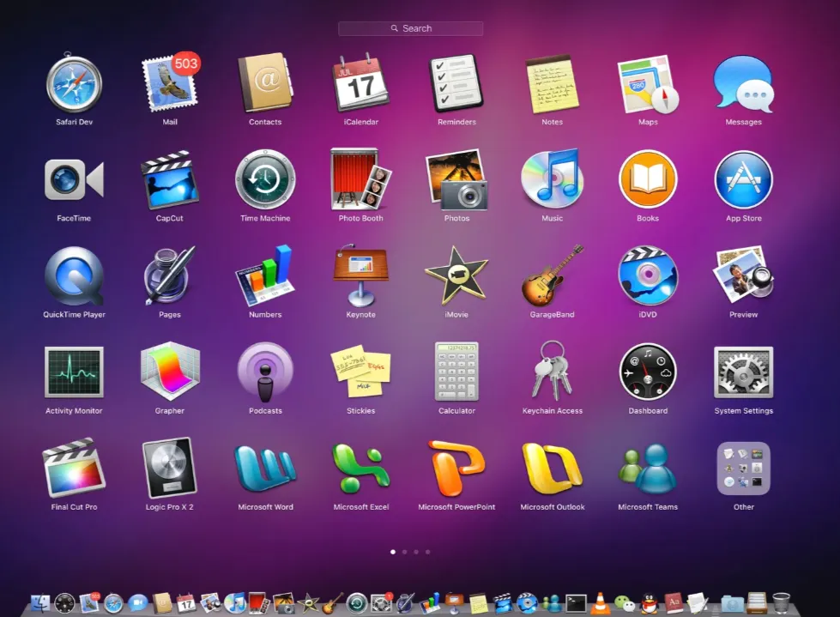Launch Numbers in Launchpad
Screen dimensions: 840x617
click(265, 275)
